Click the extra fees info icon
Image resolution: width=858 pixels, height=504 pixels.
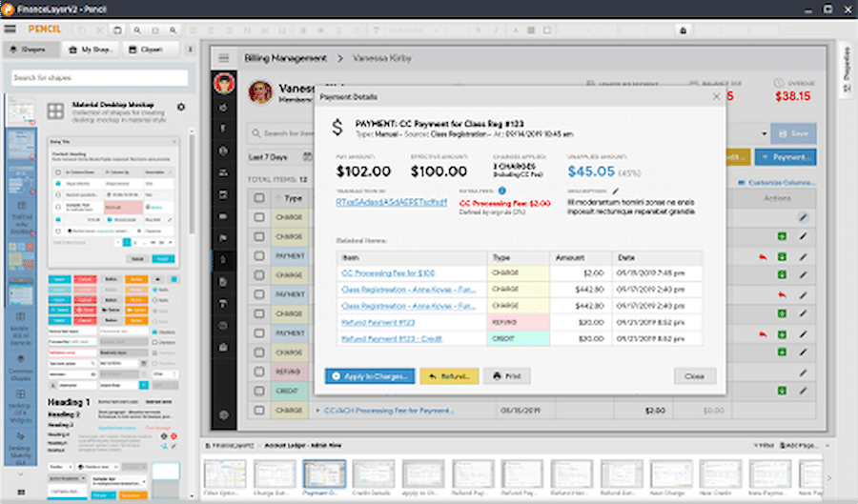(x=501, y=191)
